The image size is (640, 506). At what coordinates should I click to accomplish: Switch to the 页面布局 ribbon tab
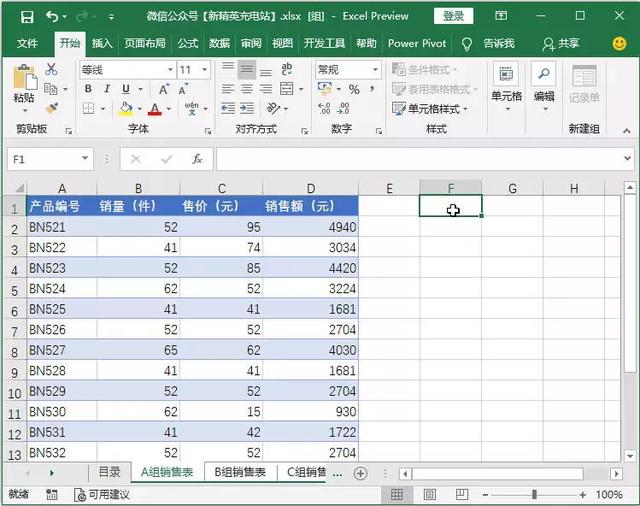click(145, 43)
